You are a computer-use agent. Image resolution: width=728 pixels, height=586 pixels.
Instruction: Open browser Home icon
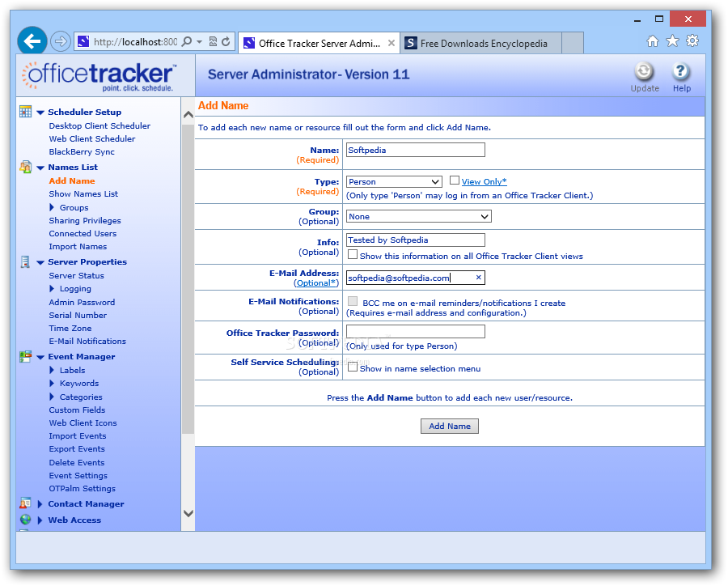[x=652, y=41]
